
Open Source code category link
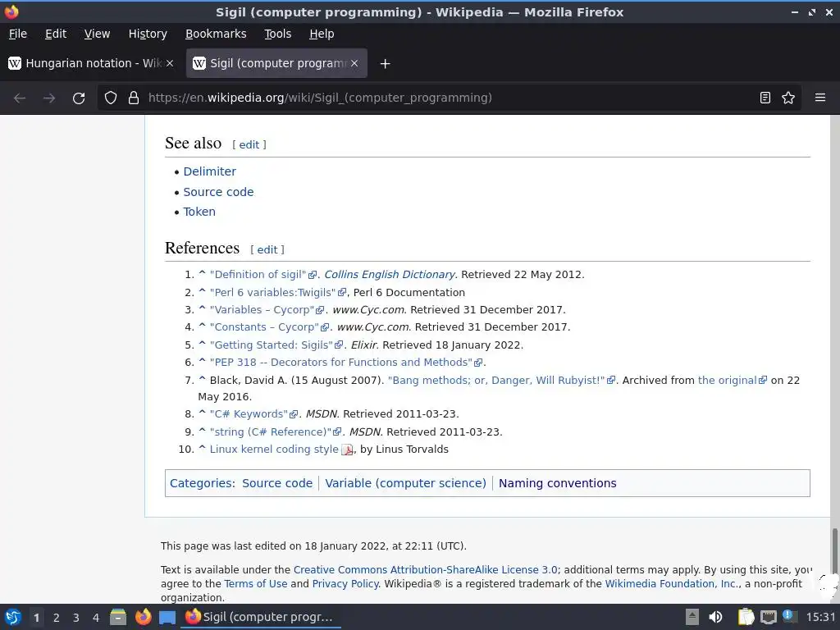point(277,483)
